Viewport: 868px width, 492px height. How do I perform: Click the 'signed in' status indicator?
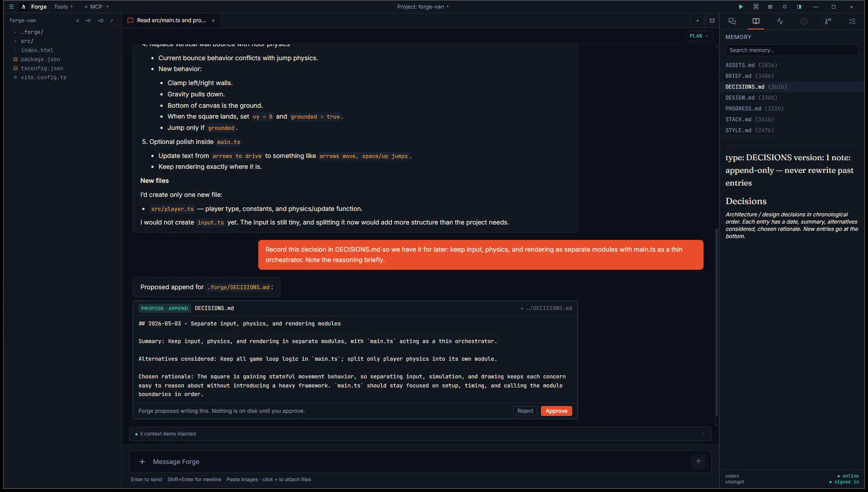point(844,482)
